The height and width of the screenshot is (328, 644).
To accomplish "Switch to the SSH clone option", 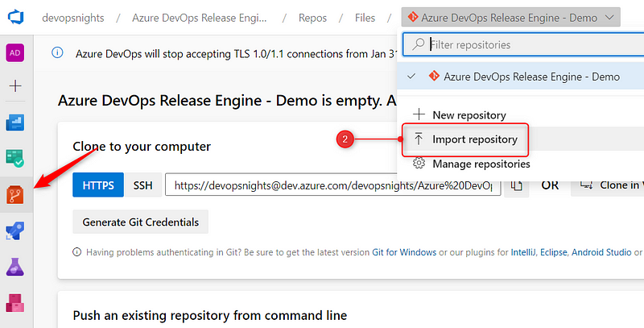I will click(142, 185).
